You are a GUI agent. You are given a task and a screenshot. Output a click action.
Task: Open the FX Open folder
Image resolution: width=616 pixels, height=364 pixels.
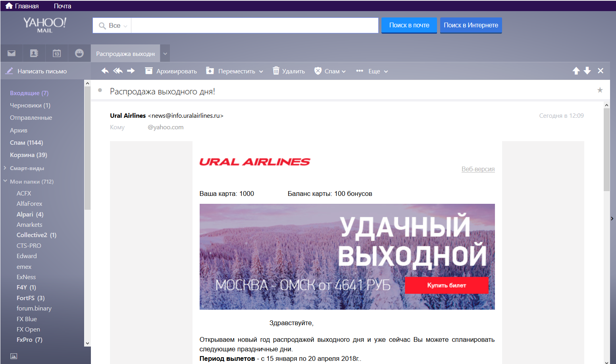[28, 330]
